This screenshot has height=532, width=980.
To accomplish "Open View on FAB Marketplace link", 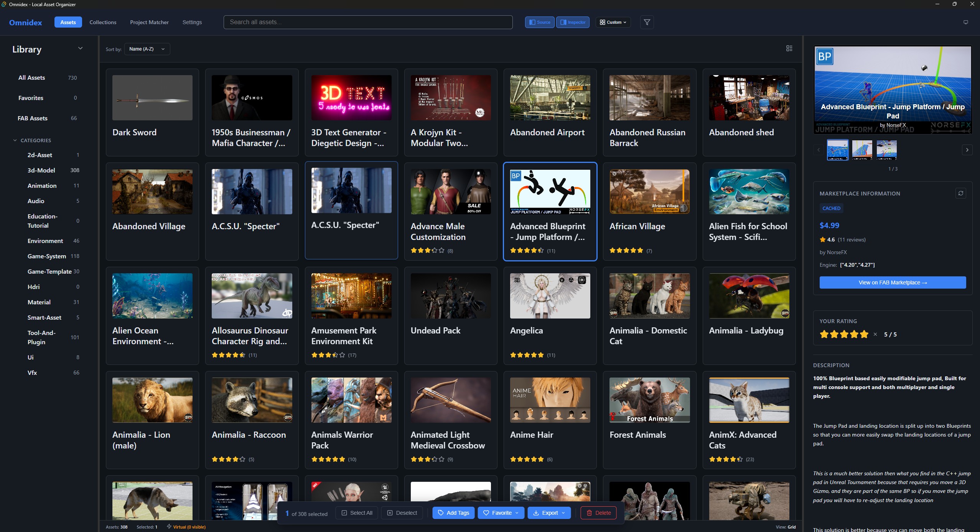I will pyautogui.click(x=893, y=282).
